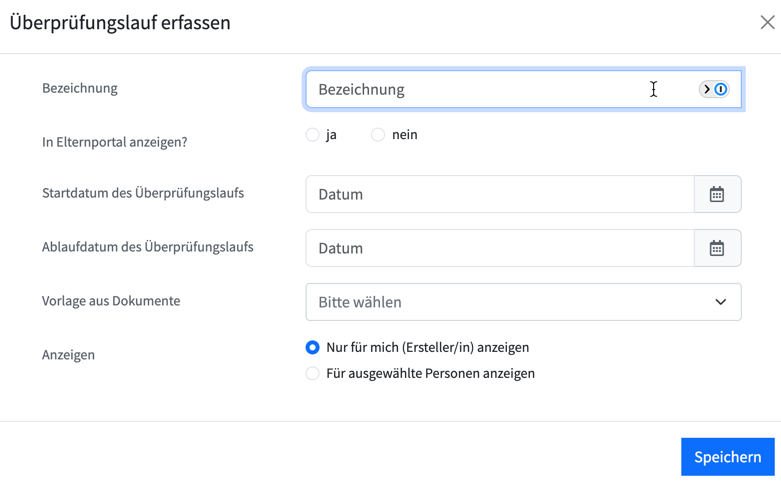This screenshot has width=781, height=486.
Task: Open calendar picker for Startdatum
Action: click(x=717, y=194)
